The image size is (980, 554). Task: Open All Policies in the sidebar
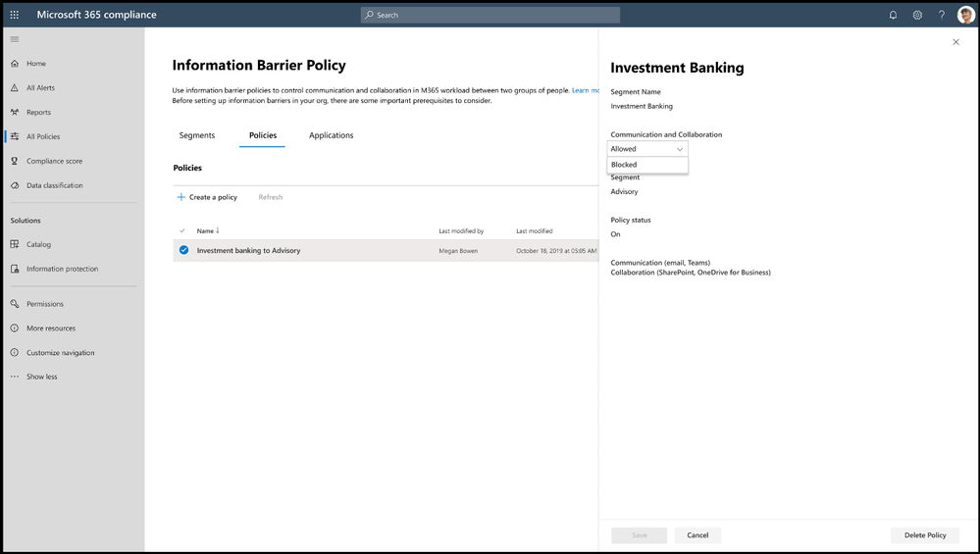click(43, 136)
